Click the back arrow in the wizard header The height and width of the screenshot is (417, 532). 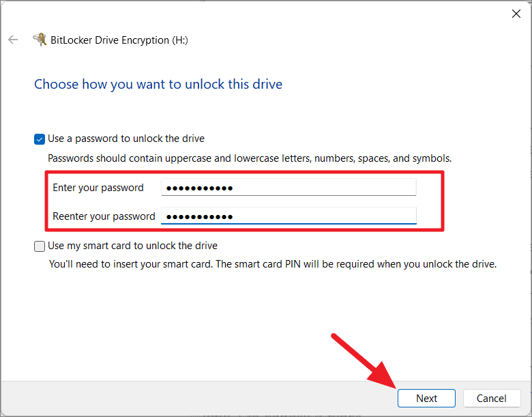[x=13, y=40]
